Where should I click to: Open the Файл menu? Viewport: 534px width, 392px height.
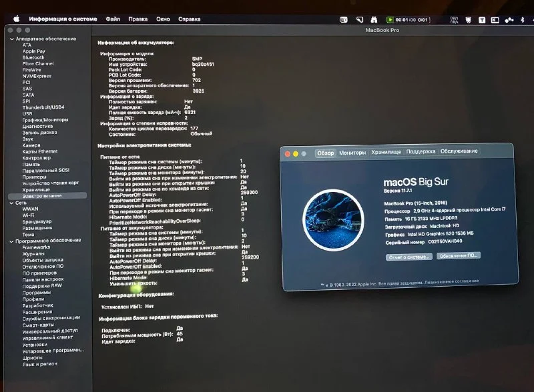[x=112, y=19]
